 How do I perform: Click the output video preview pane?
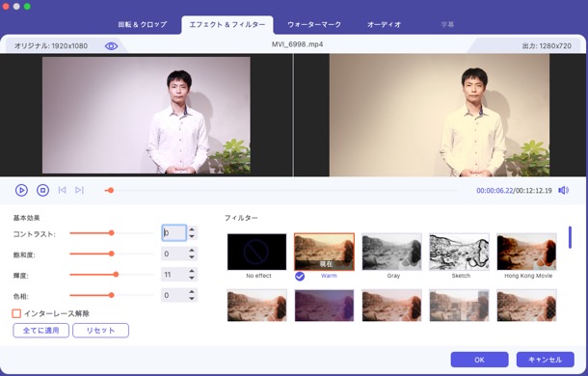click(x=440, y=115)
